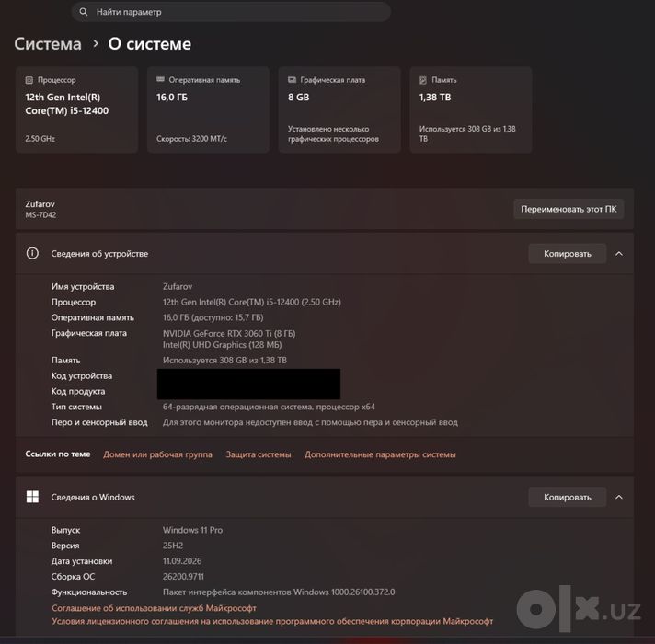The image size is (655, 644).
Task: Open 'Защита системы' link
Action: [259, 454]
